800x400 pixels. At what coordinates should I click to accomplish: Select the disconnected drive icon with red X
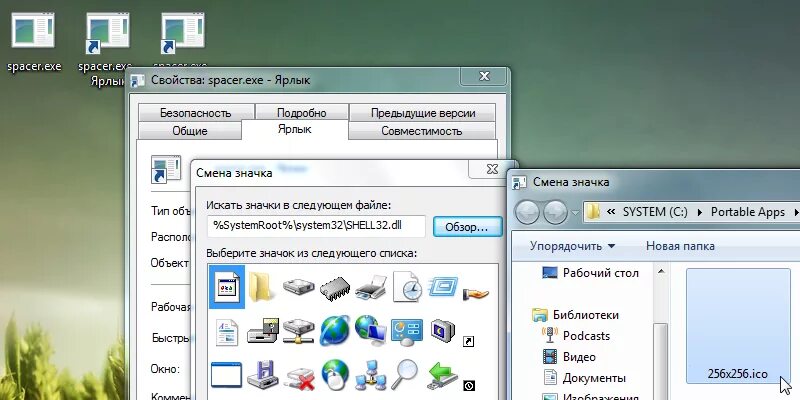pos(299,377)
